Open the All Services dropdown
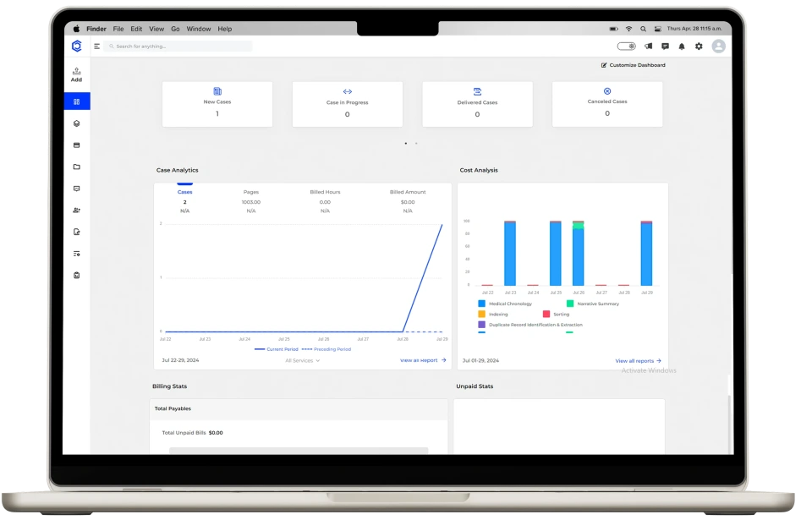The height and width of the screenshot is (520, 812). (x=303, y=359)
